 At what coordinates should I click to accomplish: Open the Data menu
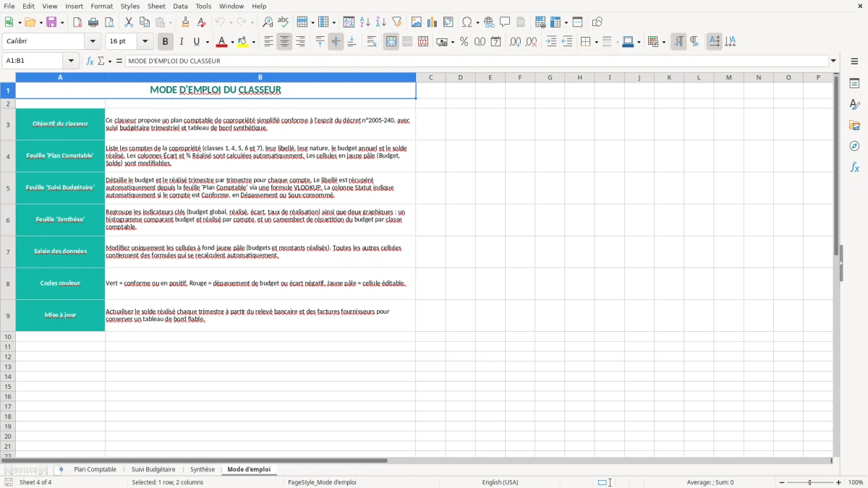coord(180,6)
